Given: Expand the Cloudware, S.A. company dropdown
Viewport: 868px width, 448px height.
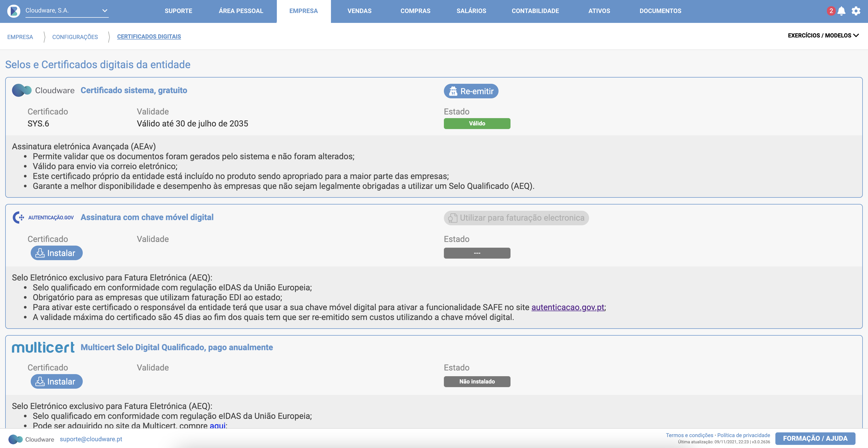Looking at the screenshot, I should [x=105, y=11].
